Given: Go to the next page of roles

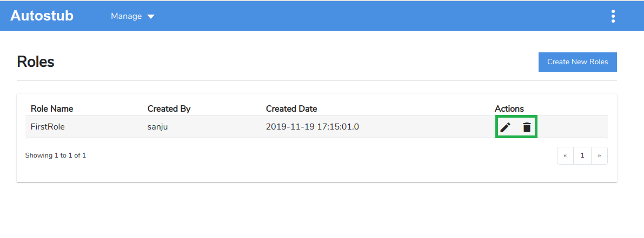Looking at the screenshot, I should 599,155.
